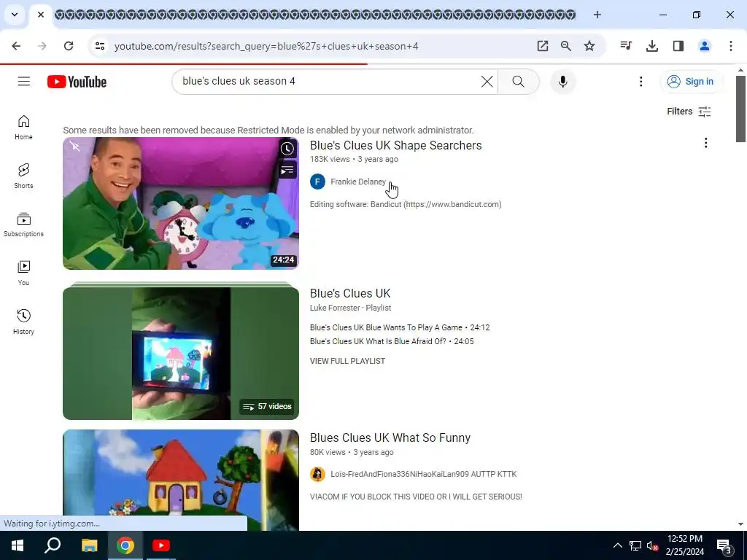The height and width of the screenshot is (560, 747).
Task: Click the search magnifier button
Action: click(519, 82)
